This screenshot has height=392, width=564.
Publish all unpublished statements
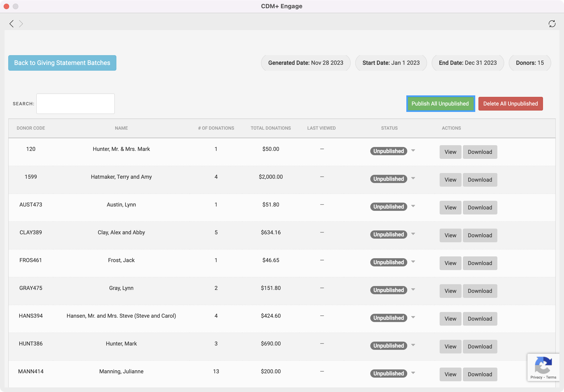(x=440, y=104)
